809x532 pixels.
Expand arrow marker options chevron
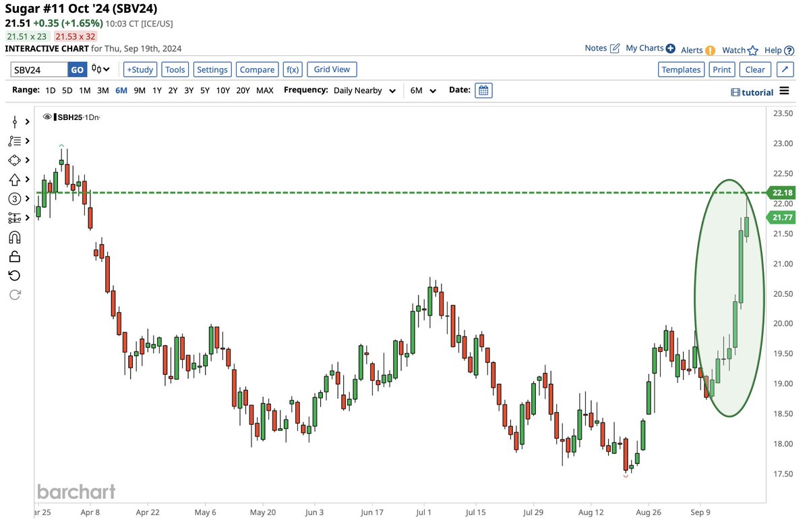point(27,179)
